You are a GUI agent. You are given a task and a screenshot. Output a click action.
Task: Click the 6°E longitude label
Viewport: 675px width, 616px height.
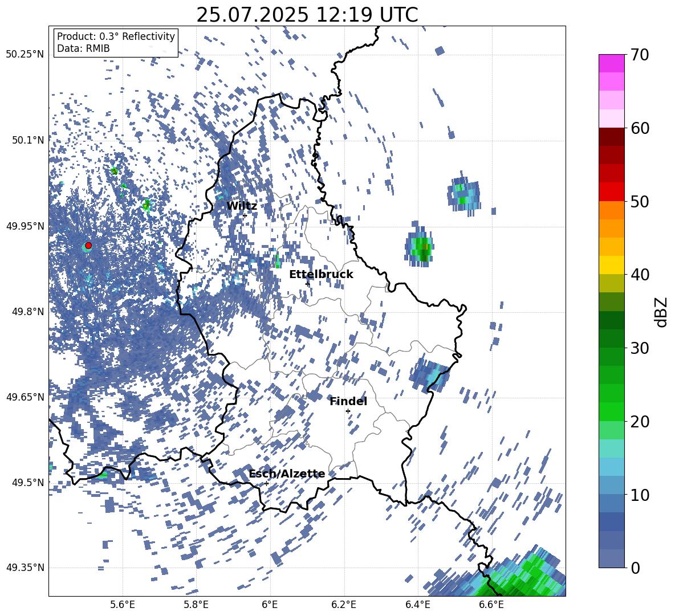[270, 605]
